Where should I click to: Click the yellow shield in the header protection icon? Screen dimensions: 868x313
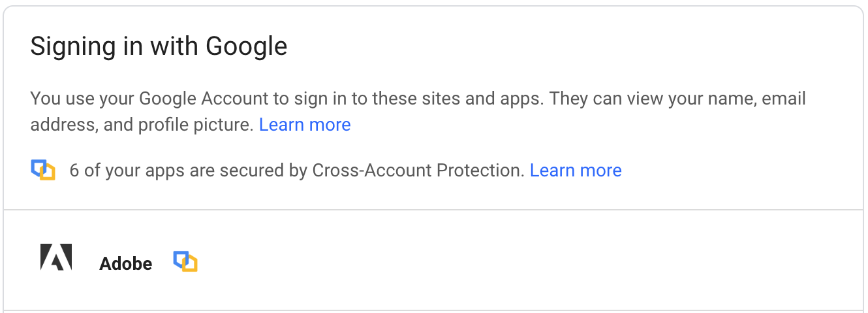(49, 174)
